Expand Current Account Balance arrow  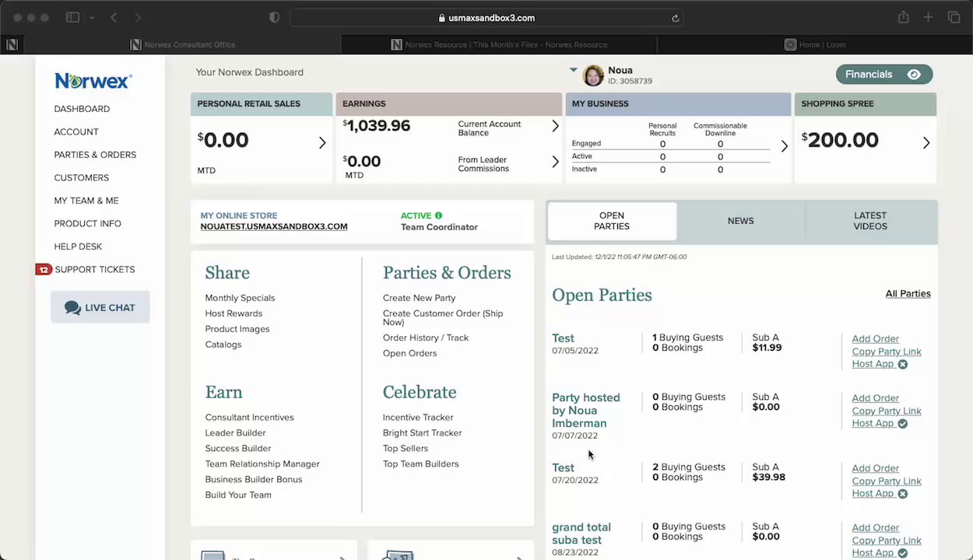coord(555,126)
